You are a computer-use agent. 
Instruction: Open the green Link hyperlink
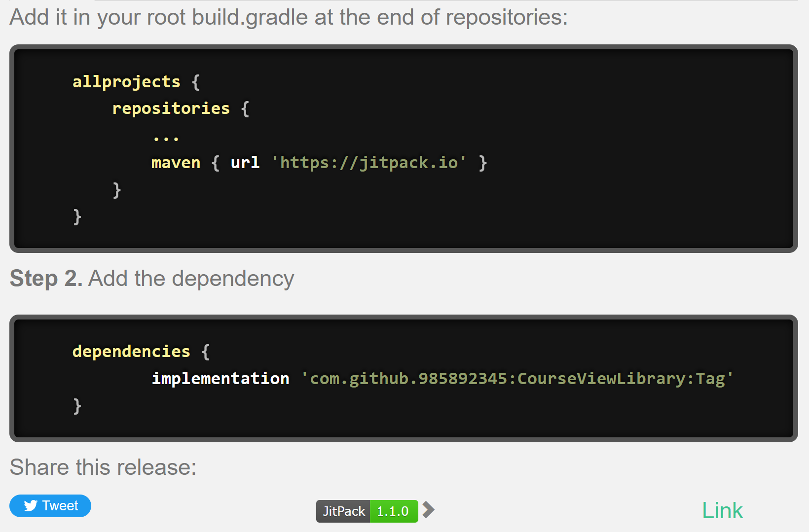[x=722, y=511]
